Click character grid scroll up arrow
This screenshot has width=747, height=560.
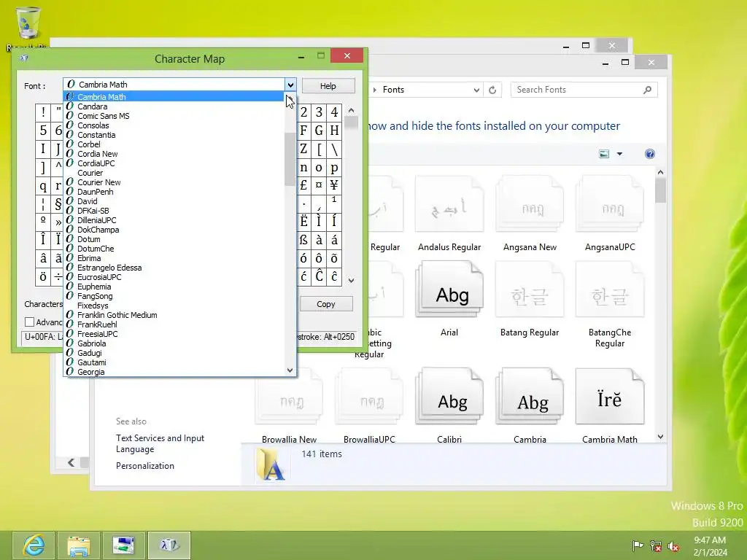tap(351, 110)
